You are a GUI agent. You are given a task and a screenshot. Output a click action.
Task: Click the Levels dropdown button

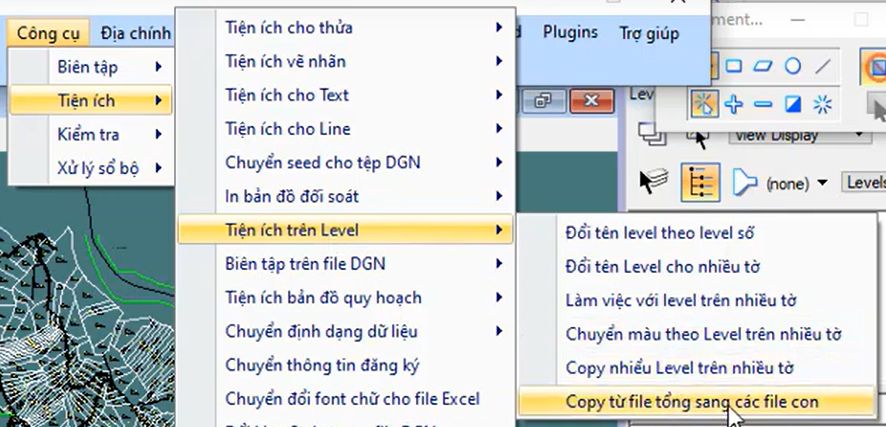point(863,182)
